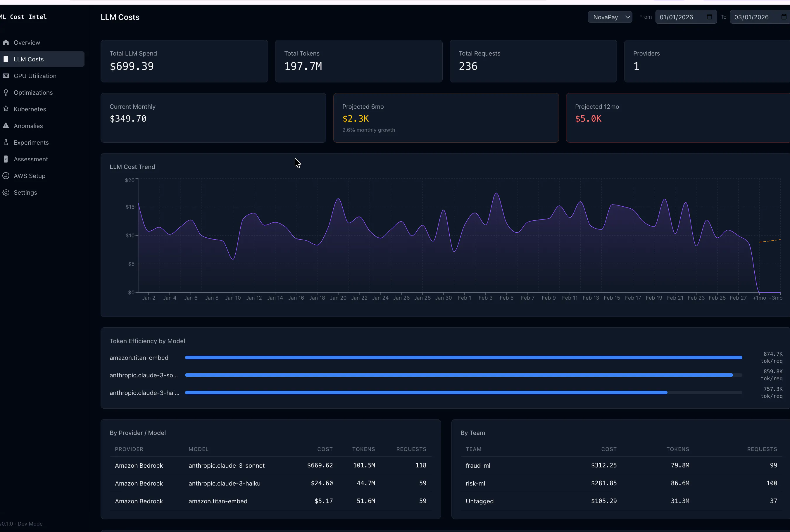Click COST header in Provider table
The width and height of the screenshot is (790, 532).
pos(325,449)
